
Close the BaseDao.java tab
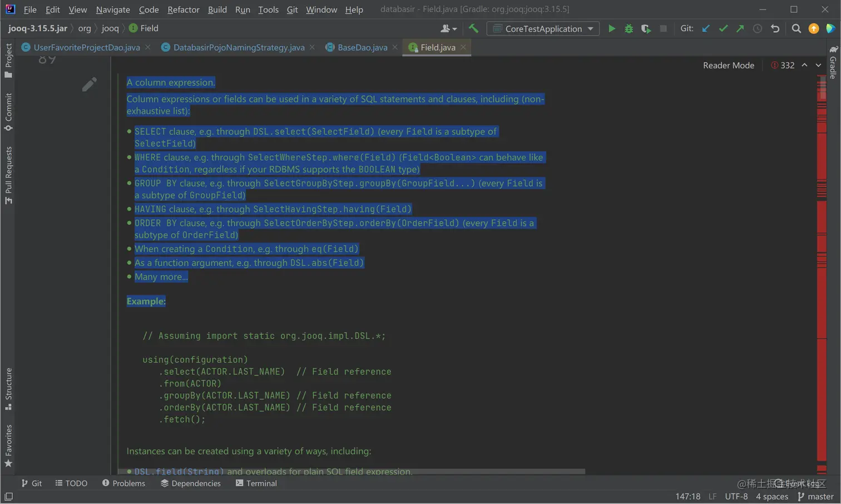[394, 47]
